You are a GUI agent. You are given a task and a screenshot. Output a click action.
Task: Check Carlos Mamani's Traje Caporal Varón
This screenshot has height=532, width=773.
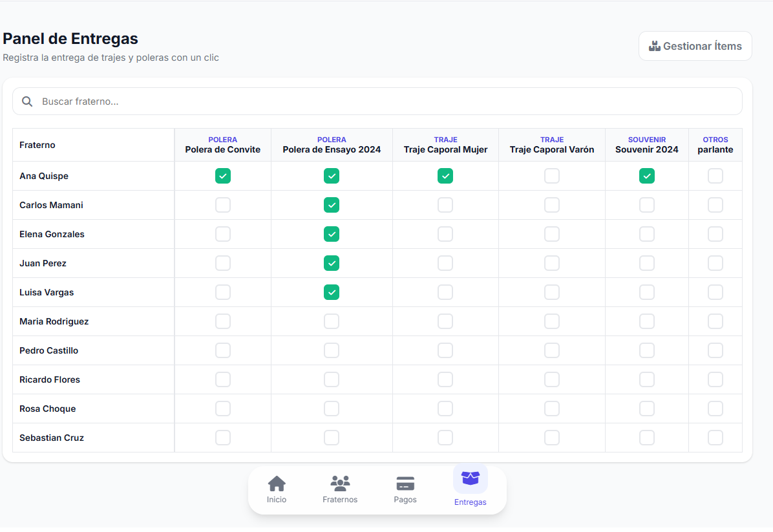pos(552,205)
